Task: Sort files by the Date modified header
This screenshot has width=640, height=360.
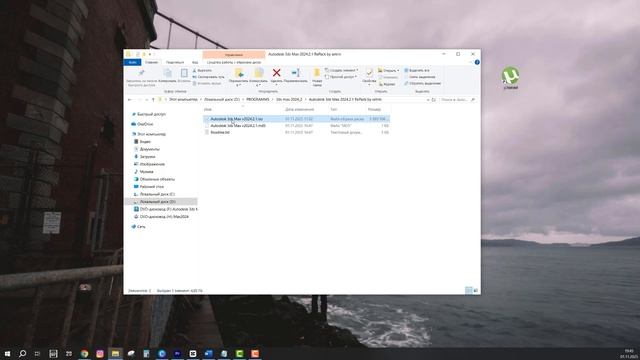Action: [x=300, y=109]
